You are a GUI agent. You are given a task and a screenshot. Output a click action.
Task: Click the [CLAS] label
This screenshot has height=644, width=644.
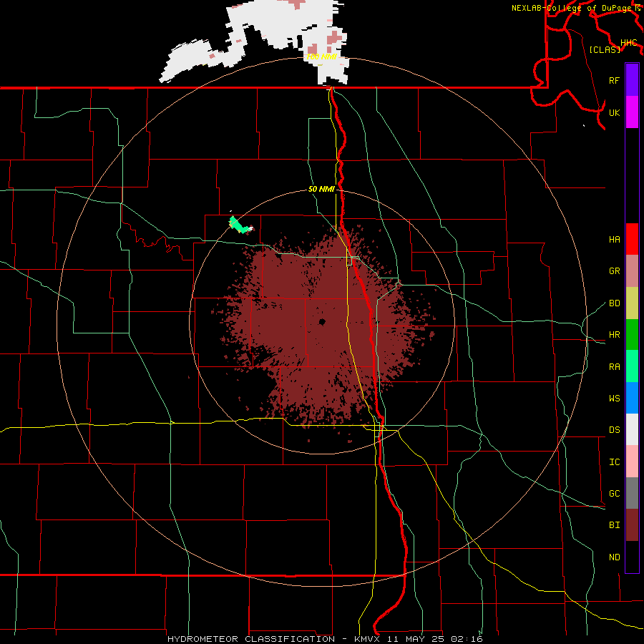[x=605, y=49]
